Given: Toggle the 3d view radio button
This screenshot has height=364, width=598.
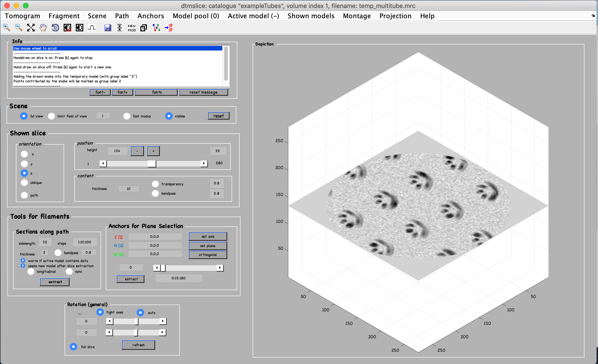Looking at the screenshot, I should coord(24,116).
